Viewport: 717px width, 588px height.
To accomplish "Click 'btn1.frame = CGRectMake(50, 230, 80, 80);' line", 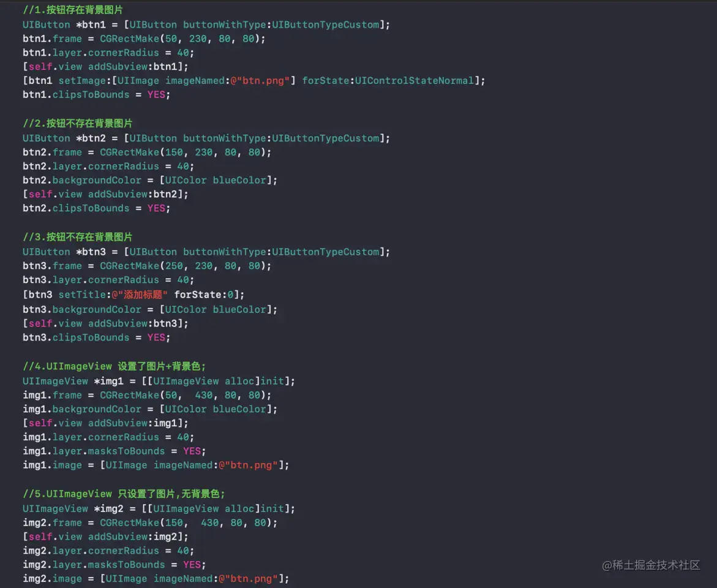I will pyautogui.click(x=144, y=39).
